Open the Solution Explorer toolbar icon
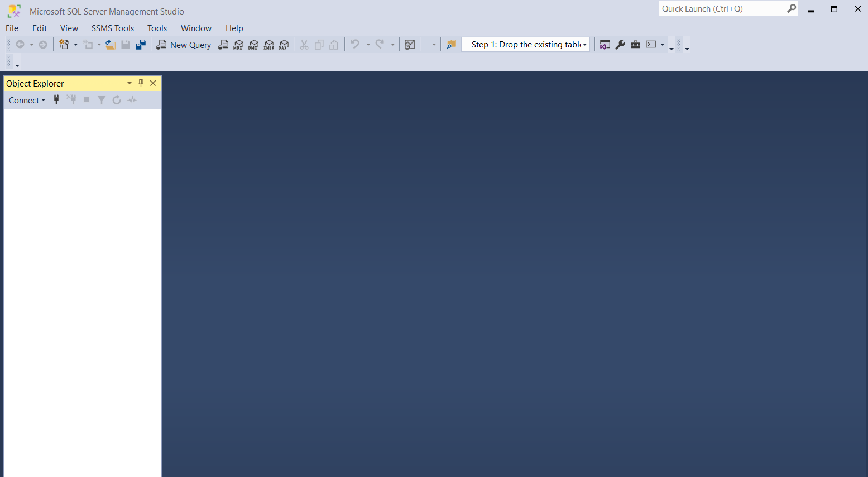The width and height of the screenshot is (868, 477). click(x=605, y=45)
